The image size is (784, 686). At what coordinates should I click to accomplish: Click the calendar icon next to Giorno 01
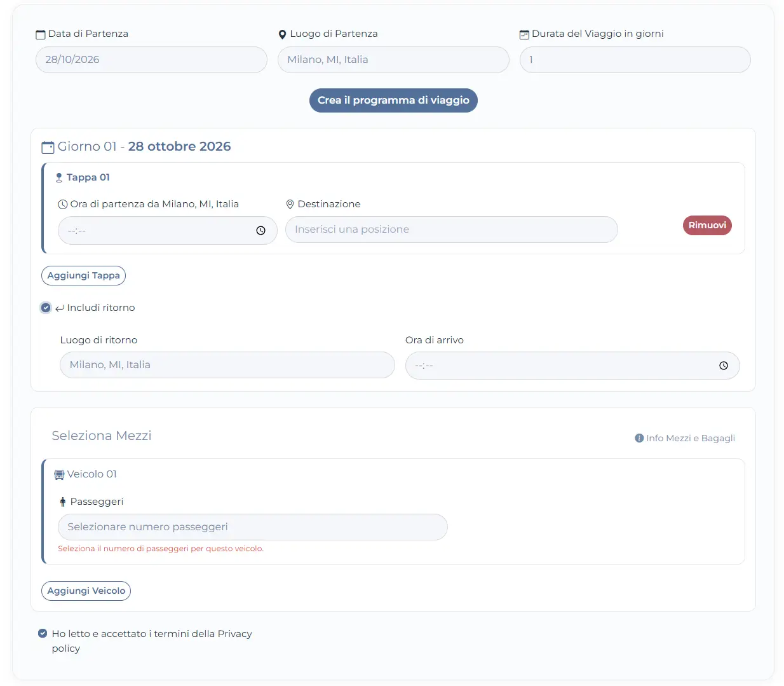tap(48, 147)
